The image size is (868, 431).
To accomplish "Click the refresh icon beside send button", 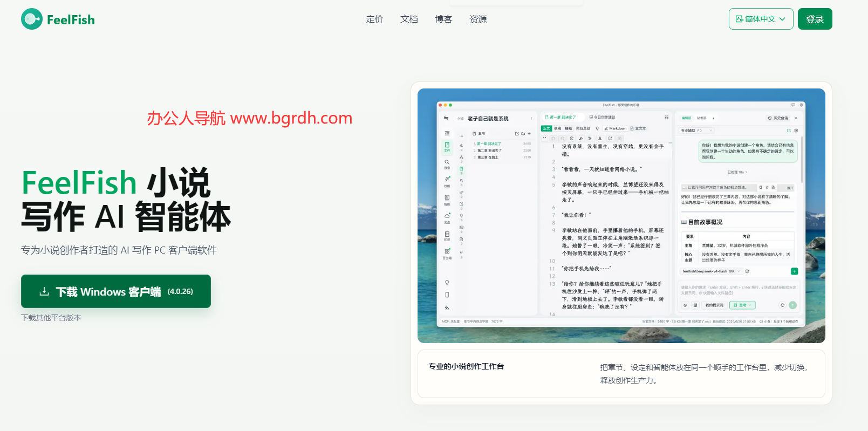I will (782, 305).
